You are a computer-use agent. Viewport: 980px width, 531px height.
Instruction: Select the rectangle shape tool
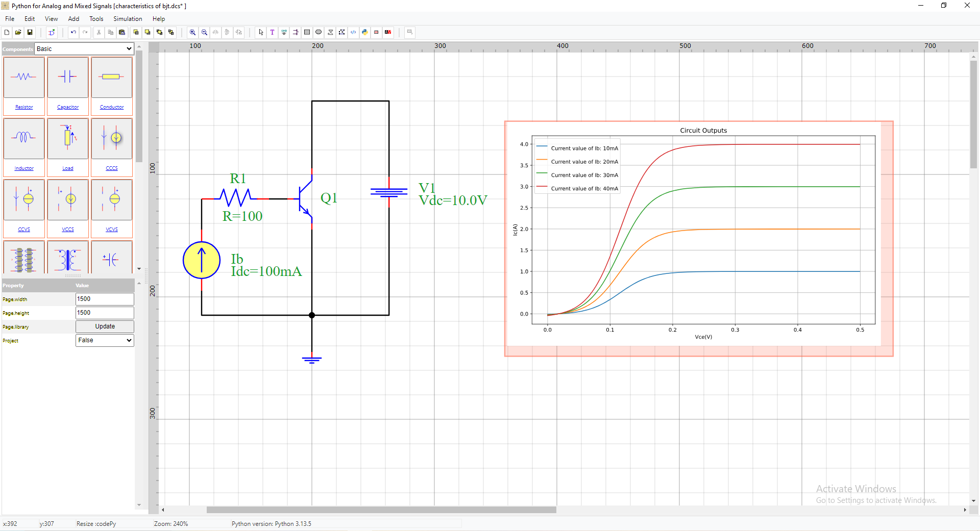coord(307,32)
